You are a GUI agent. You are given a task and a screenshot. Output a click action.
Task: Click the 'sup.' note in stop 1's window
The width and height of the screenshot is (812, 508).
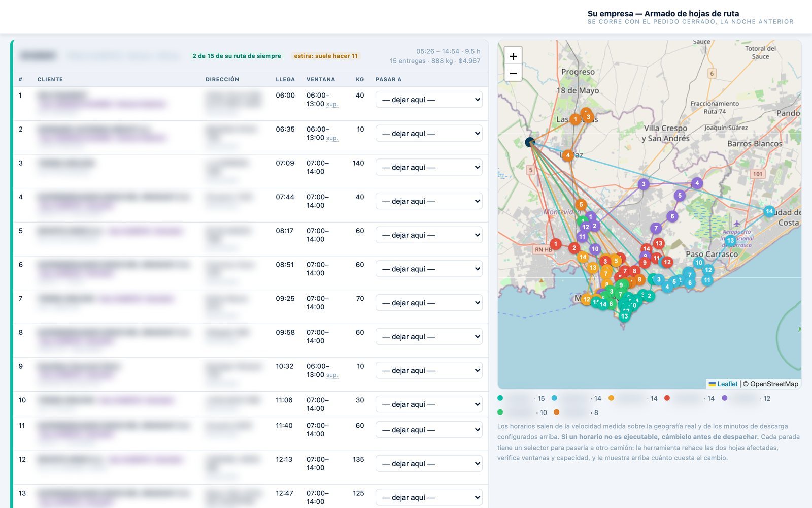tap(332, 104)
